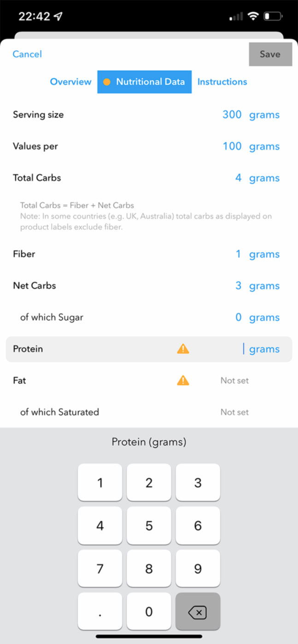Change the Serving size grams unit
Viewport: 298px width, 644px height.
[264, 115]
